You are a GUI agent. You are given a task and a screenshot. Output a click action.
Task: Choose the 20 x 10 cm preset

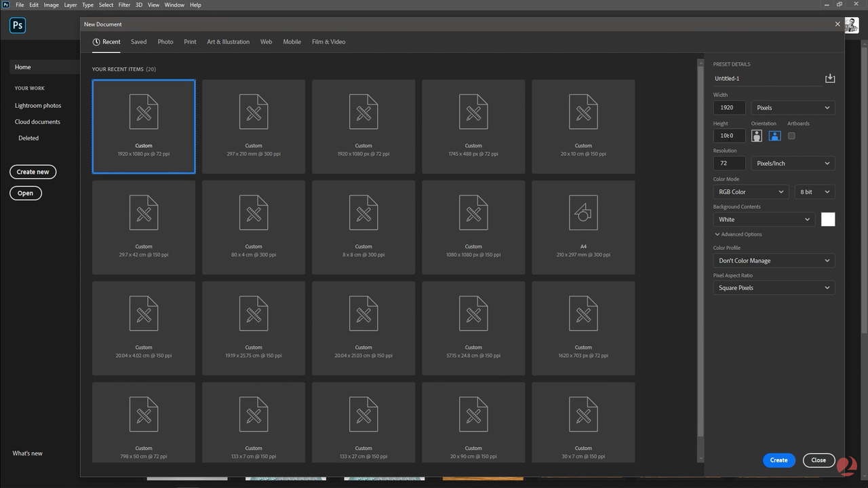coord(583,126)
